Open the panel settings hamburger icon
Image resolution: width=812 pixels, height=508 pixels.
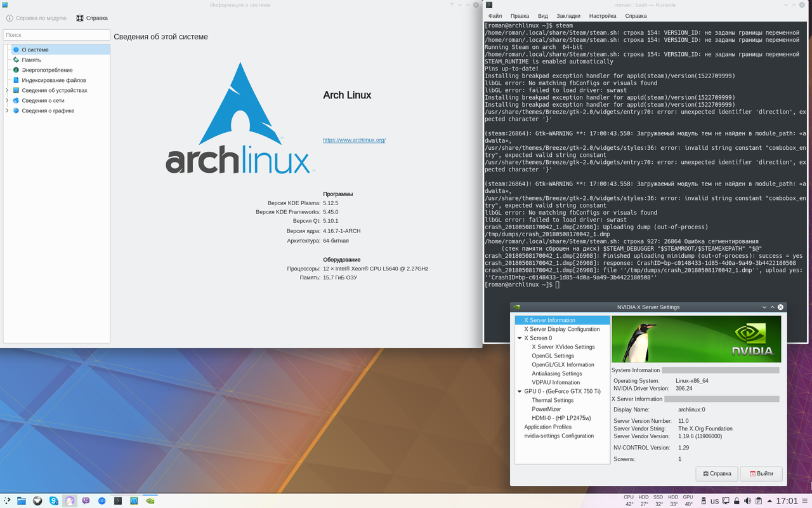805,501
